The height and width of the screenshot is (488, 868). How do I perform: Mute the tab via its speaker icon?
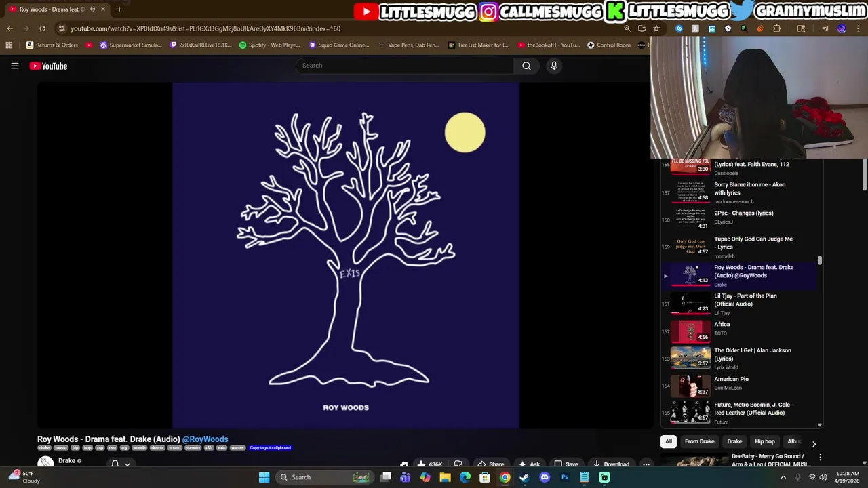(92, 9)
